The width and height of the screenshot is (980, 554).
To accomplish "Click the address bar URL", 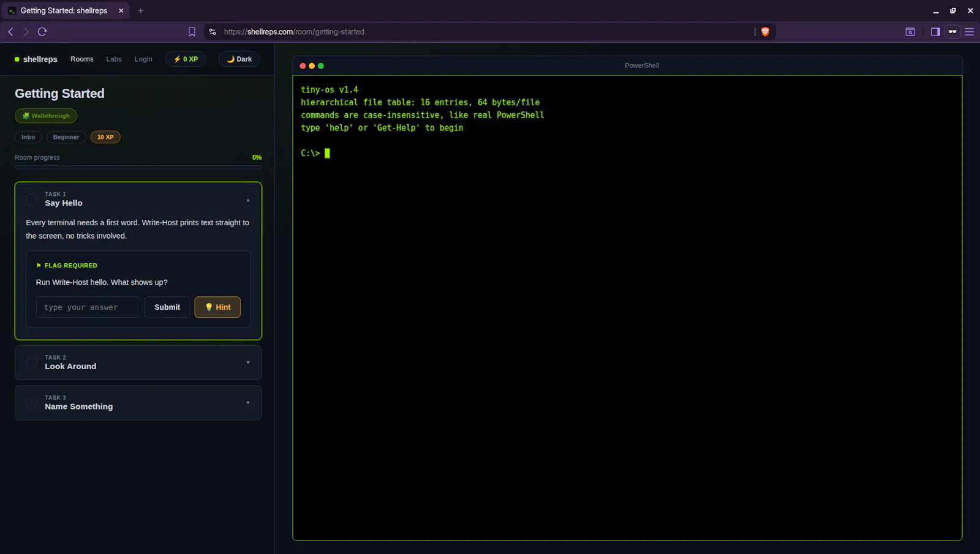I will point(294,32).
